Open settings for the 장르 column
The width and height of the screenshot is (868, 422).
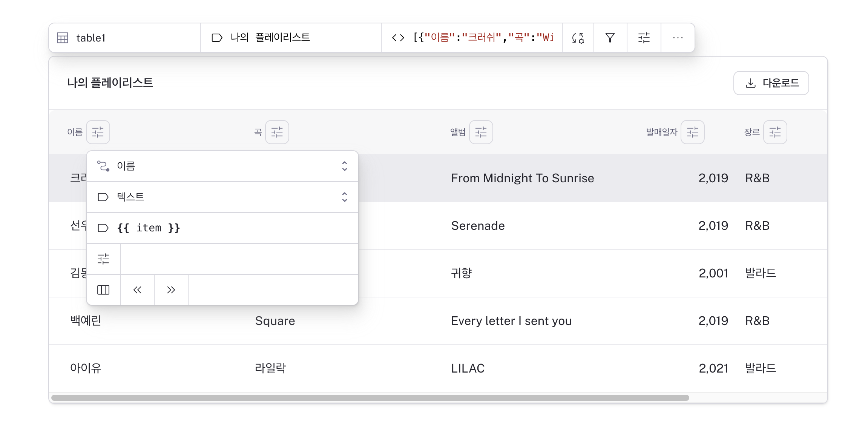tap(775, 132)
